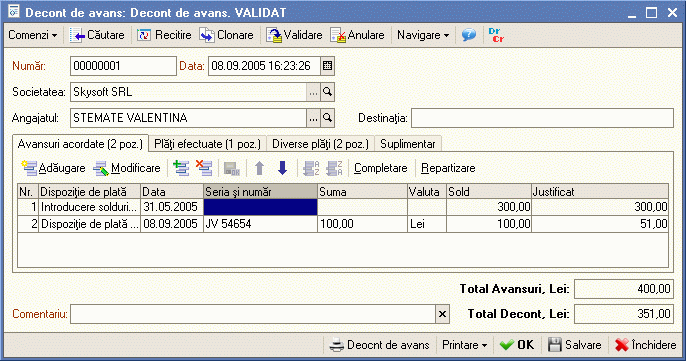Viewport: 686px width, 361px height.
Task: Click the Validare toolbar icon
Action: pyautogui.click(x=274, y=35)
